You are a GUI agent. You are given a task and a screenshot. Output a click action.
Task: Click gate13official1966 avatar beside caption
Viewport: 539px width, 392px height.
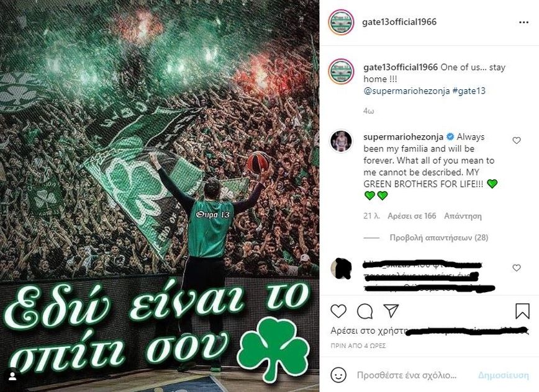pyautogui.click(x=341, y=71)
